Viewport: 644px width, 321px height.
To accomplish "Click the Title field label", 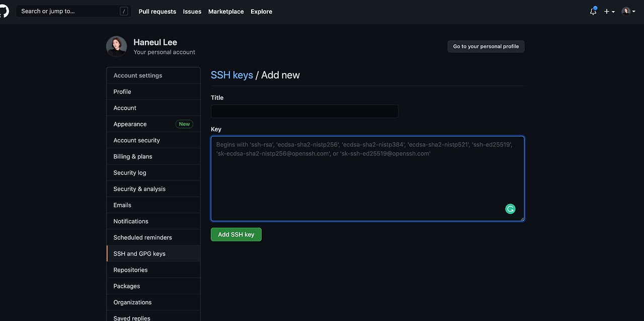I will coord(217,98).
